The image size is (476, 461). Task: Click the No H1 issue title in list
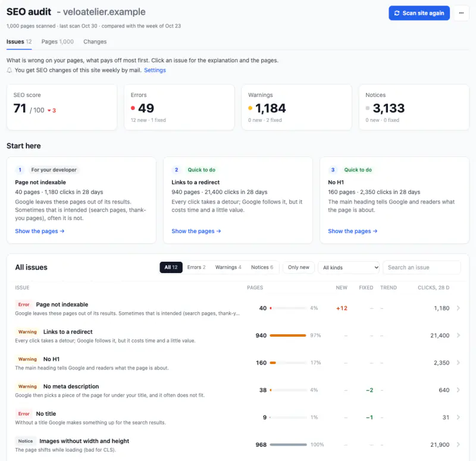(x=51, y=359)
